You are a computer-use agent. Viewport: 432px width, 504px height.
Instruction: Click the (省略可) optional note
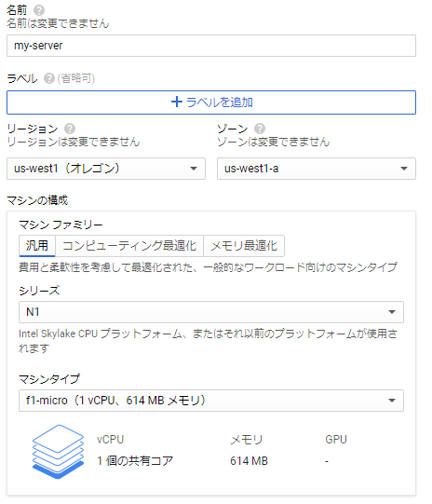75,78
